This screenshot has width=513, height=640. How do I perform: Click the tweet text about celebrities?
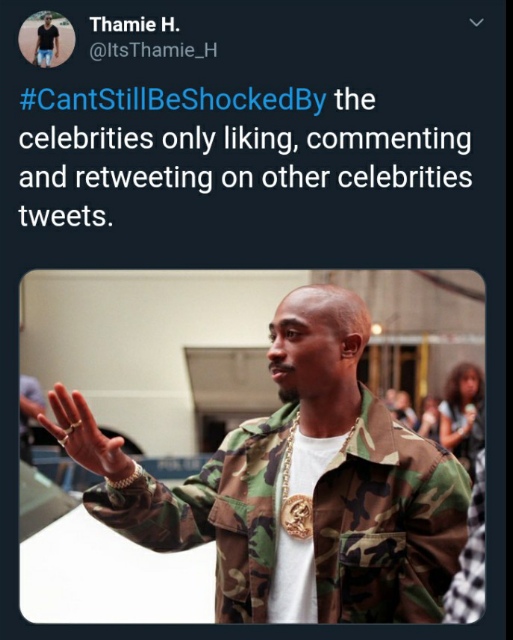(x=246, y=158)
